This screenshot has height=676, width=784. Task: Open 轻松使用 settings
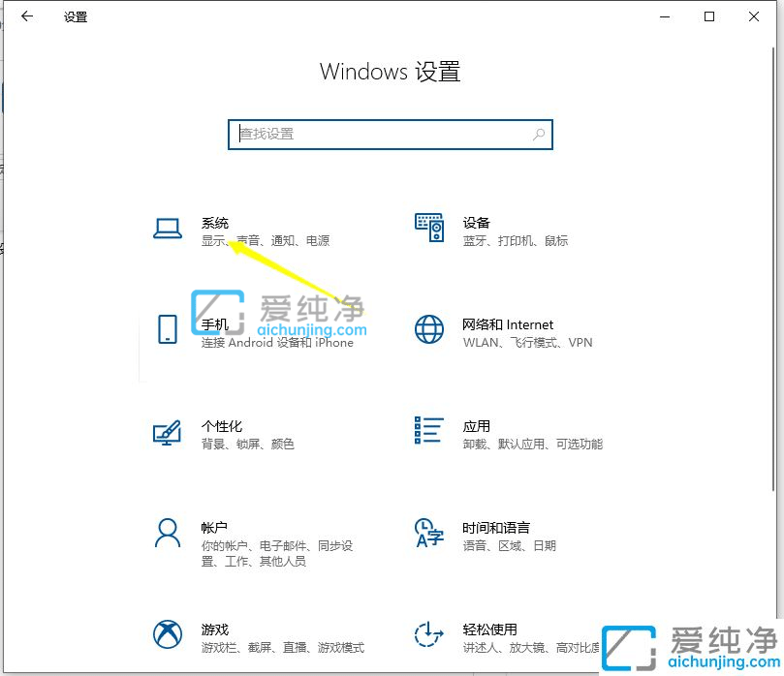tap(490, 630)
